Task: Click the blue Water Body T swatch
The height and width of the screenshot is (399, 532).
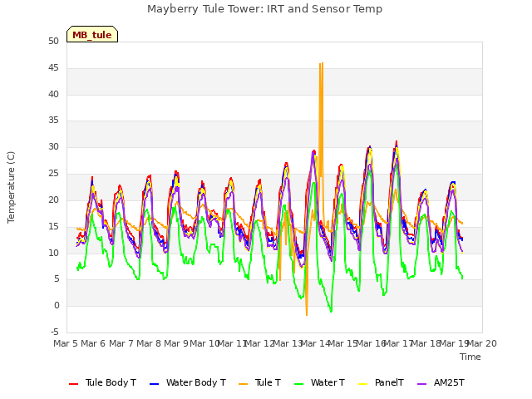Action: pyautogui.click(x=154, y=384)
